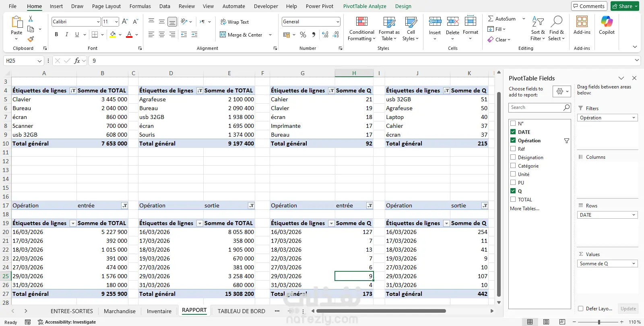Check the Unité field checkbox
The image size is (644, 326).
click(x=513, y=174)
